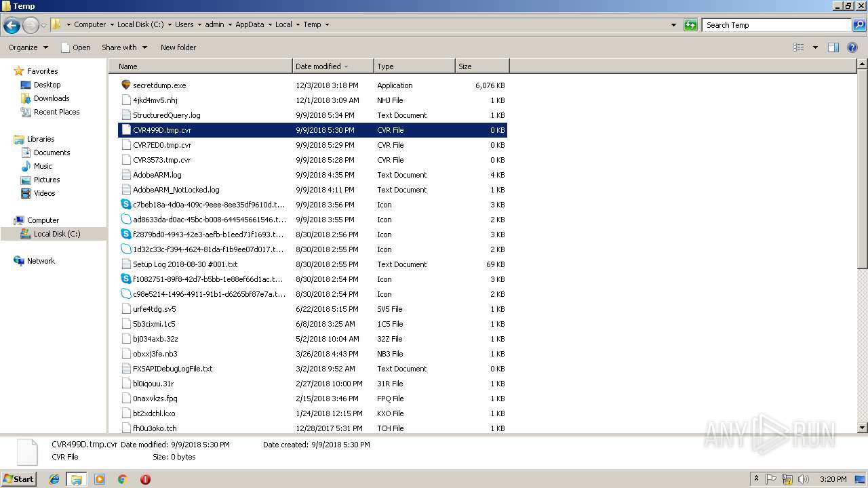The height and width of the screenshot is (488, 868).
Task: Open the Help question mark icon
Action: (853, 47)
